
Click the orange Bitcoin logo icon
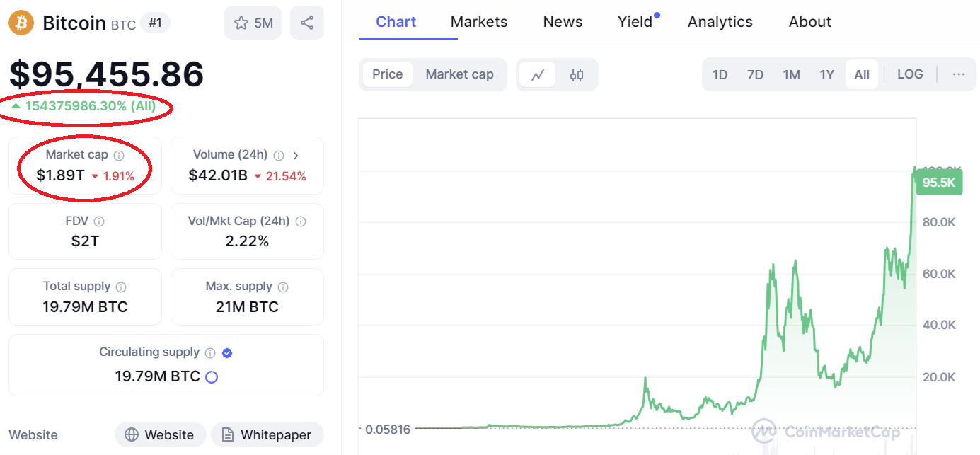pyautogui.click(x=21, y=23)
